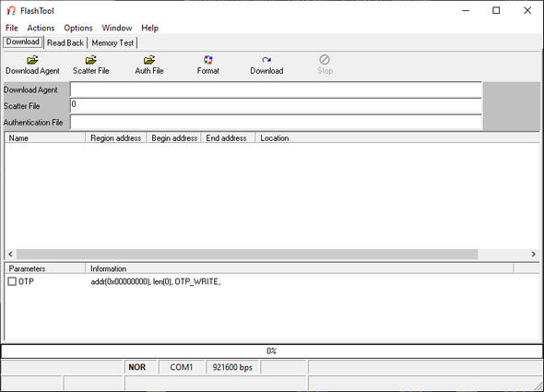
Task: Click the COM1 status bar entry
Action: [x=181, y=367]
